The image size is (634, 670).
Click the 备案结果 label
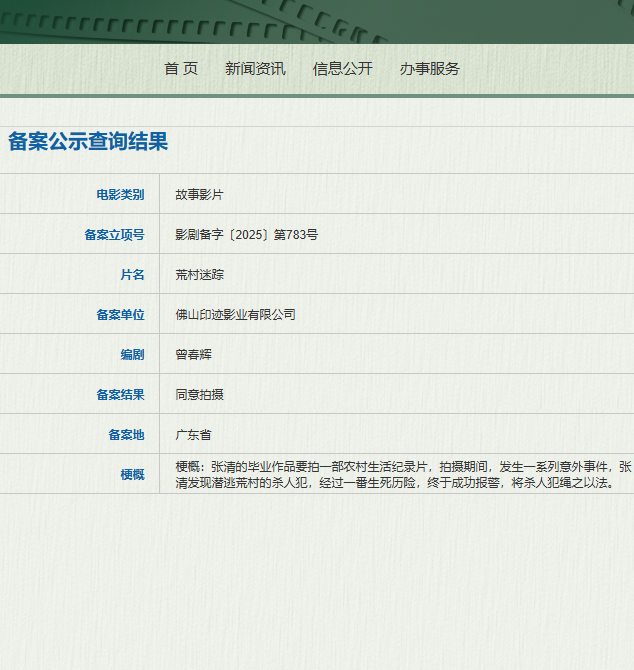click(x=120, y=394)
